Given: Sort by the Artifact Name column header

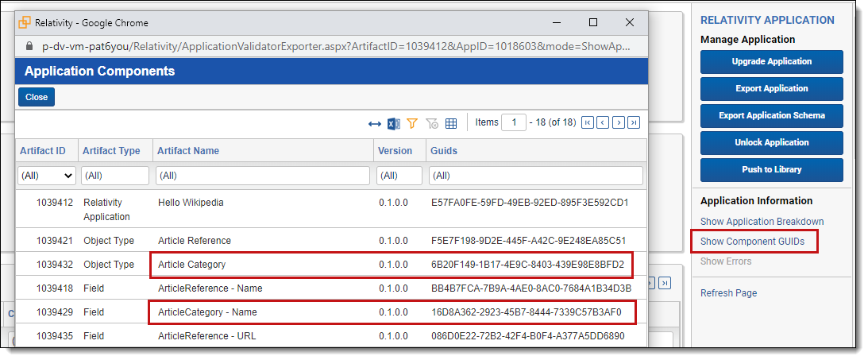Looking at the screenshot, I should [188, 151].
